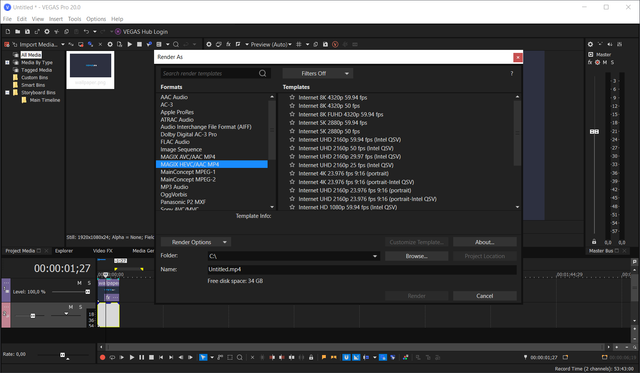Expand the Media By Type tree node
This screenshot has width=640, height=373.
[7, 62]
